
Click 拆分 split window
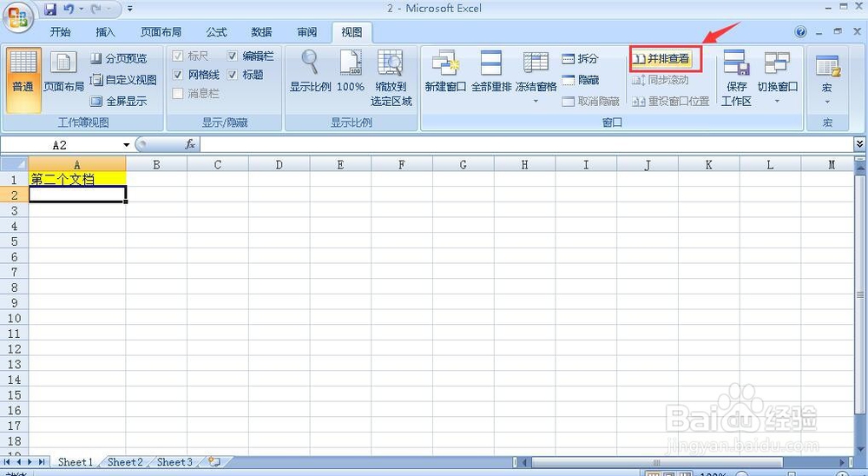580,58
